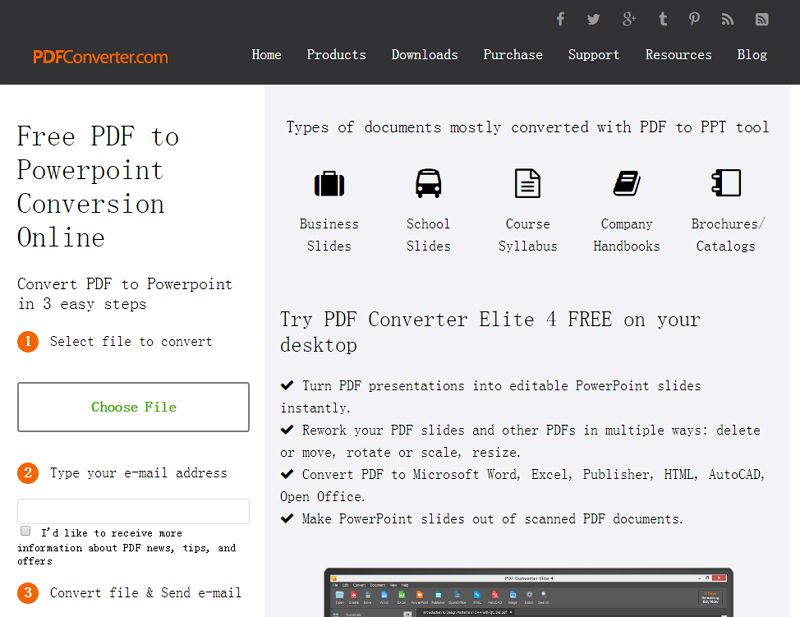The image size is (800, 617).
Task: Click the e-mail address input field
Action: point(133,511)
